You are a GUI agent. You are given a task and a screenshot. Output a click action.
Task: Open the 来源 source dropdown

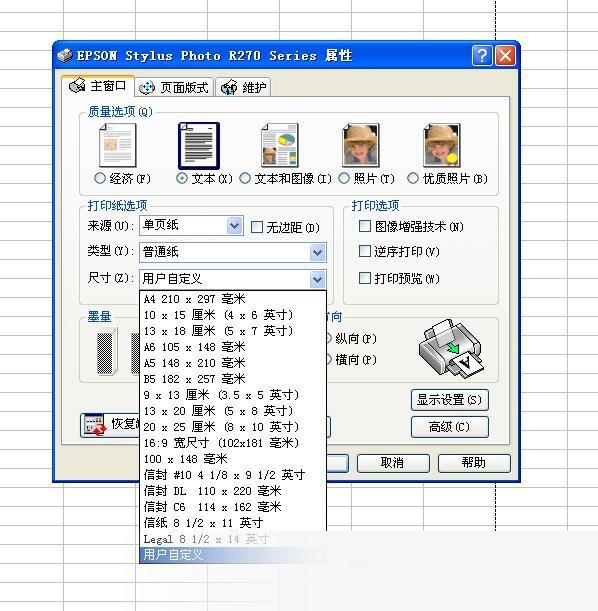(x=235, y=226)
